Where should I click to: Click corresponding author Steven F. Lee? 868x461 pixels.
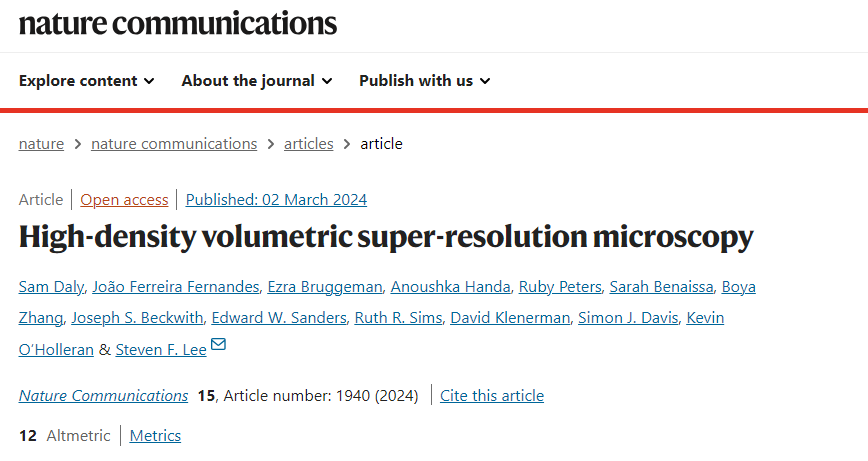tap(161, 350)
